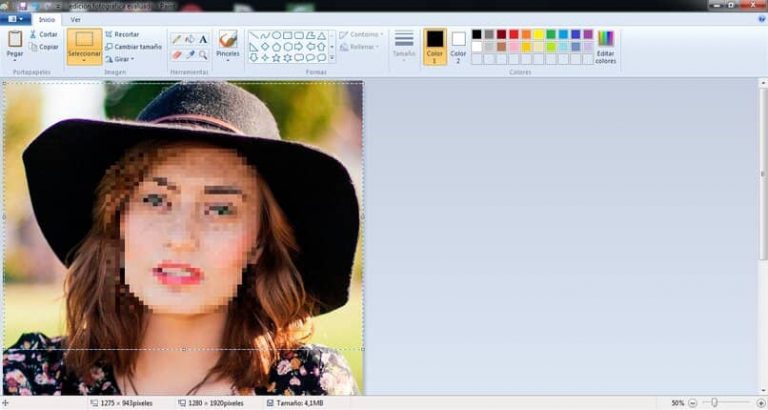Choose the diamond shape

(x=265, y=47)
